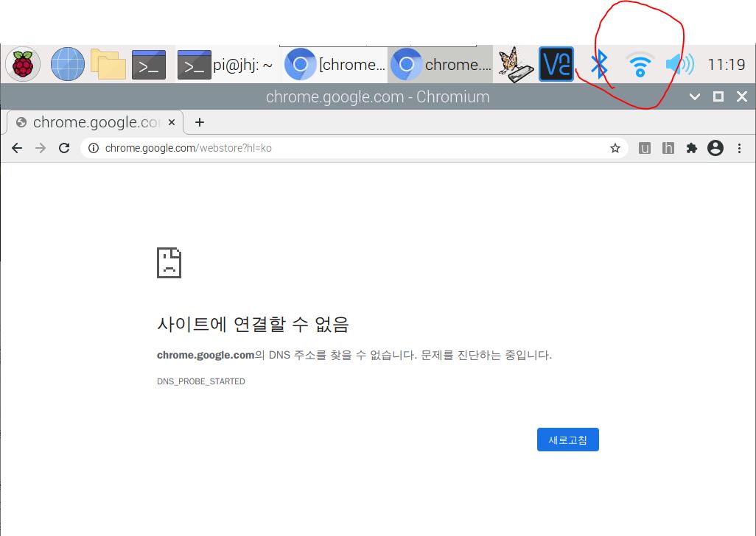Image resolution: width=756 pixels, height=536 pixels.
Task: Launch Terminal from the taskbar launcher
Action: (149, 65)
